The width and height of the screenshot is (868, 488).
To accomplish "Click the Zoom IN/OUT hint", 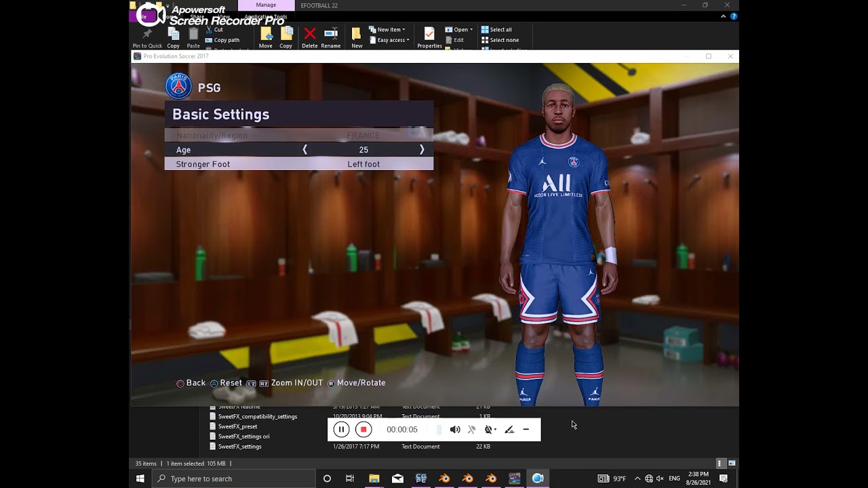I will pyautogui.click(x=285, y=383).
